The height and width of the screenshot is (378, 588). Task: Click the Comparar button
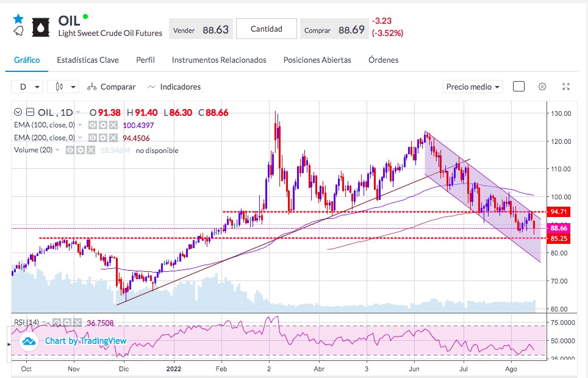pos(112,87)
